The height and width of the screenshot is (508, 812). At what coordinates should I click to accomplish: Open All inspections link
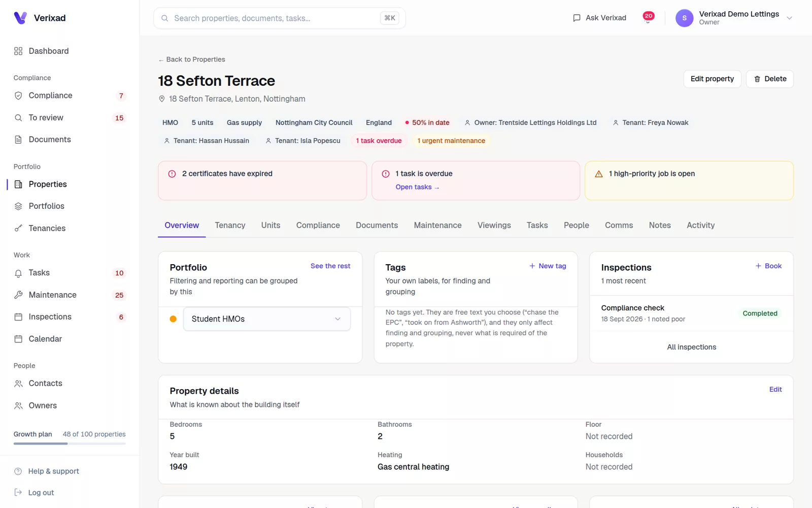coord(691,347)
